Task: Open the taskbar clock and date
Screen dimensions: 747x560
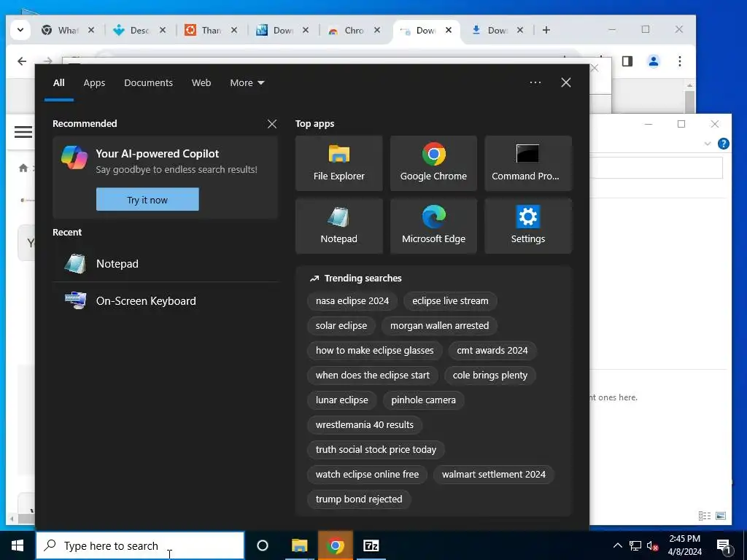Action: pos(684,545)
